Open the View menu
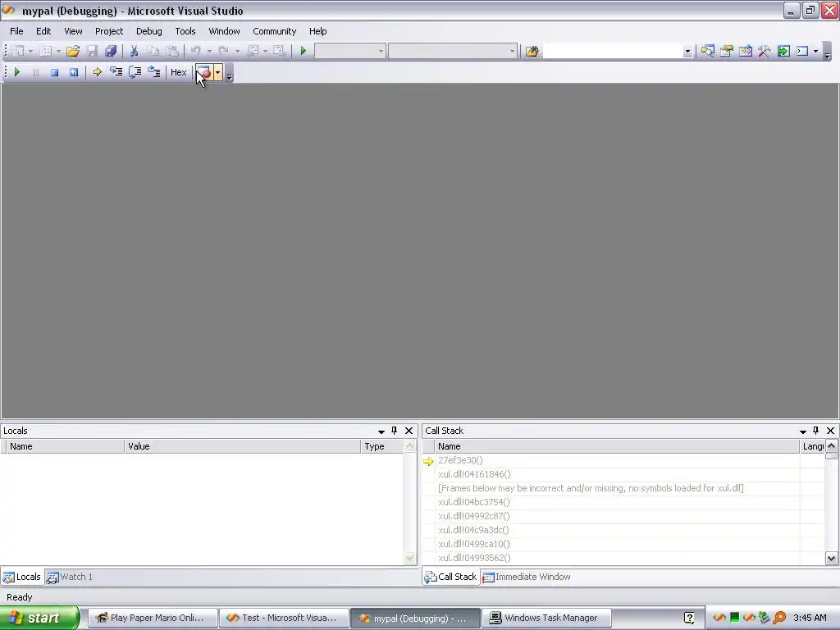This screenshot has width=840, height=630. click(x=73, y=31)
